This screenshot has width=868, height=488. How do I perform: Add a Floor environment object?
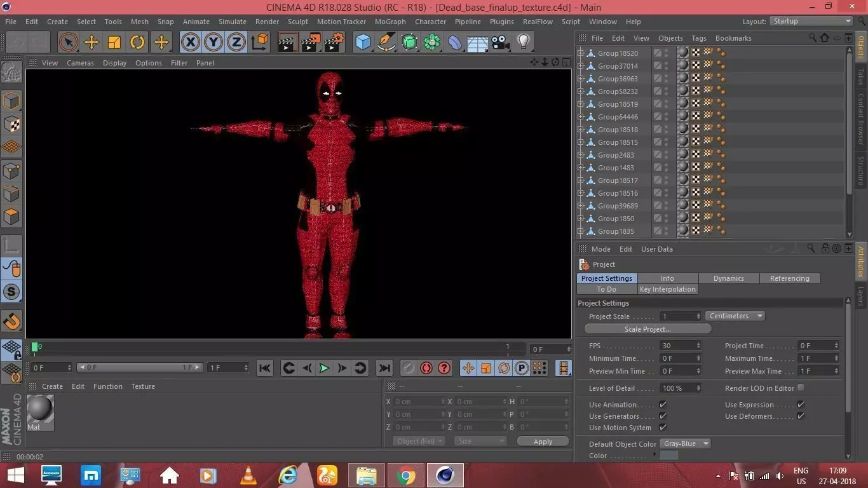coord(478,43)
